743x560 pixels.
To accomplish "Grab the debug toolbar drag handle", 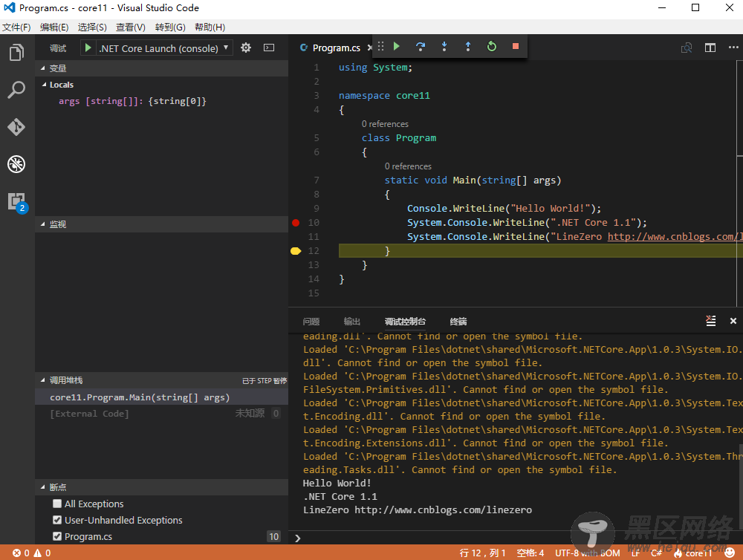I will pos(380,46).
